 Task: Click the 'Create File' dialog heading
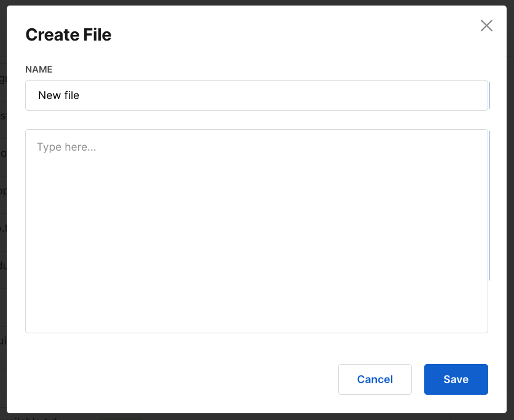(x=68, y=35)
